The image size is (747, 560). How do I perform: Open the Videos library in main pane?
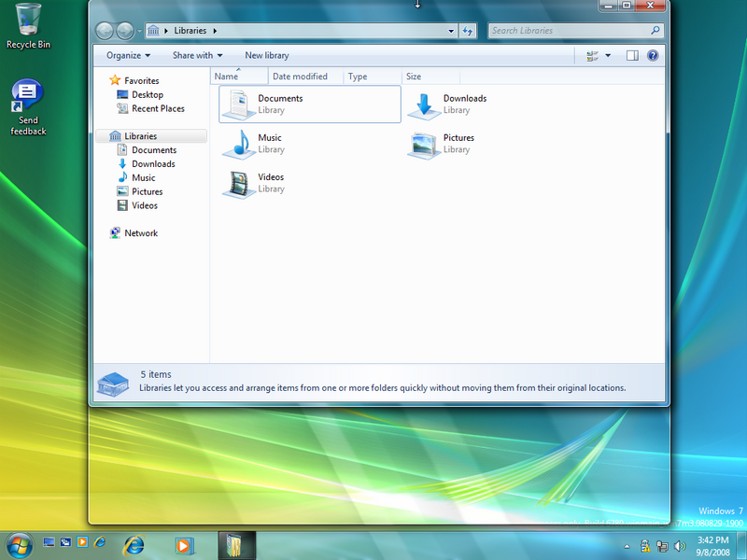(x=240, y=183)
